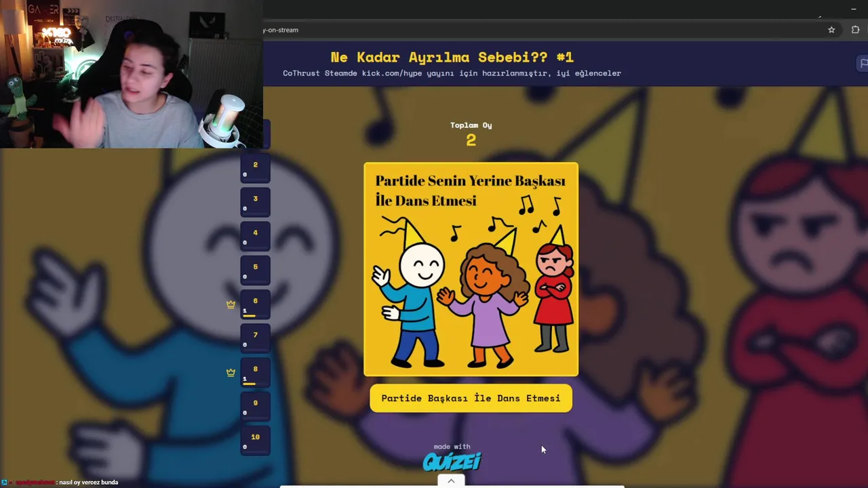Viewport: 868px width, 488px height.
Task: Select vote option 10
Action: [x=256, y=440]
